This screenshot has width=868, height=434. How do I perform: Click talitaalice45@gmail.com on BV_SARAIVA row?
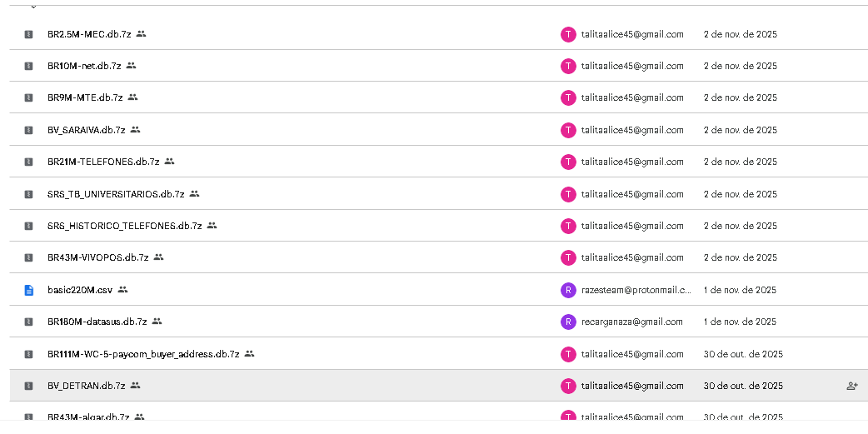tap(632, 130)
